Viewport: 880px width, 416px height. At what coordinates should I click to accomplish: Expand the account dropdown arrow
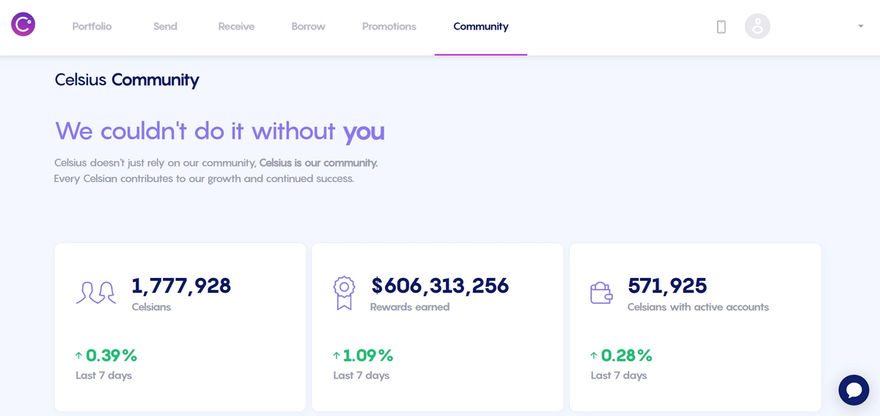click(x=860, y=26)
